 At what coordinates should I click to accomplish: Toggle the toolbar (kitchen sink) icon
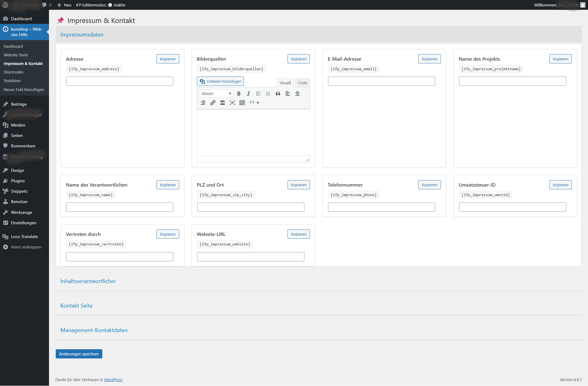point(242,103)
